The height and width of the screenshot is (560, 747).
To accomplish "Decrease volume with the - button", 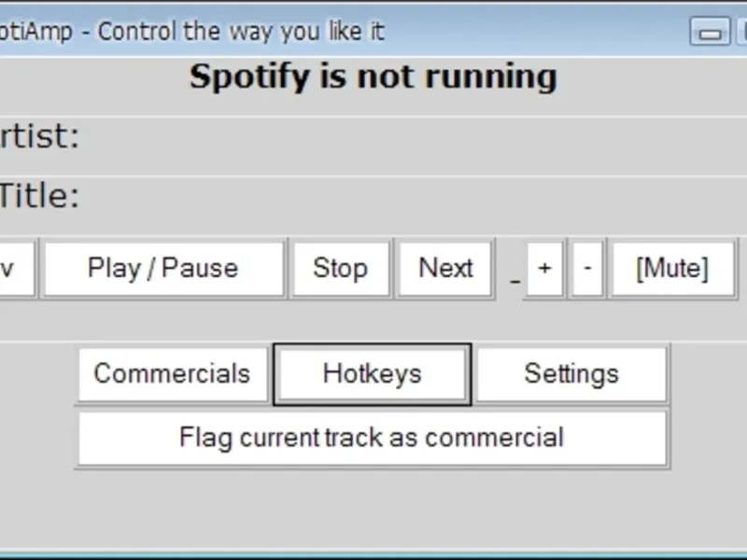I will pos(587,269).
